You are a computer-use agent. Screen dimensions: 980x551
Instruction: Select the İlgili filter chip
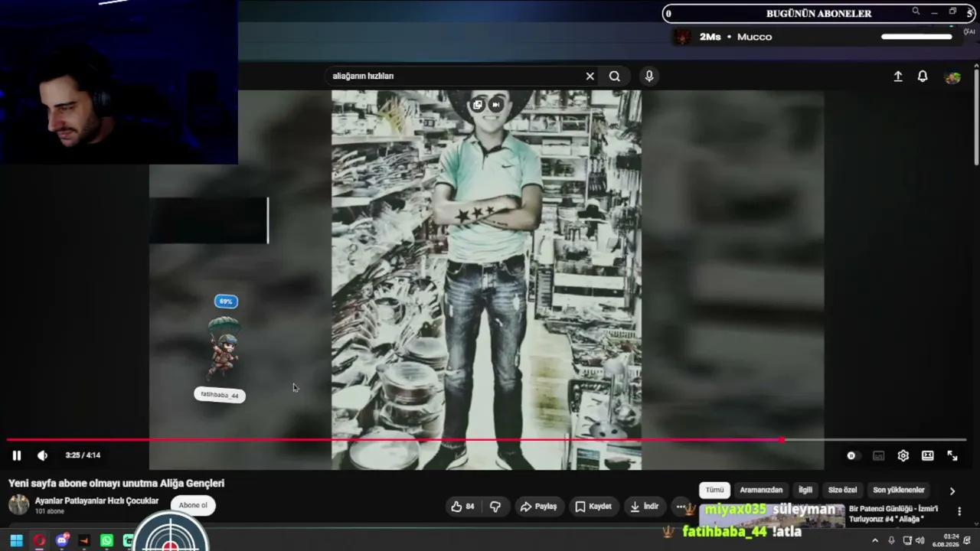click(x=805, y=490)
